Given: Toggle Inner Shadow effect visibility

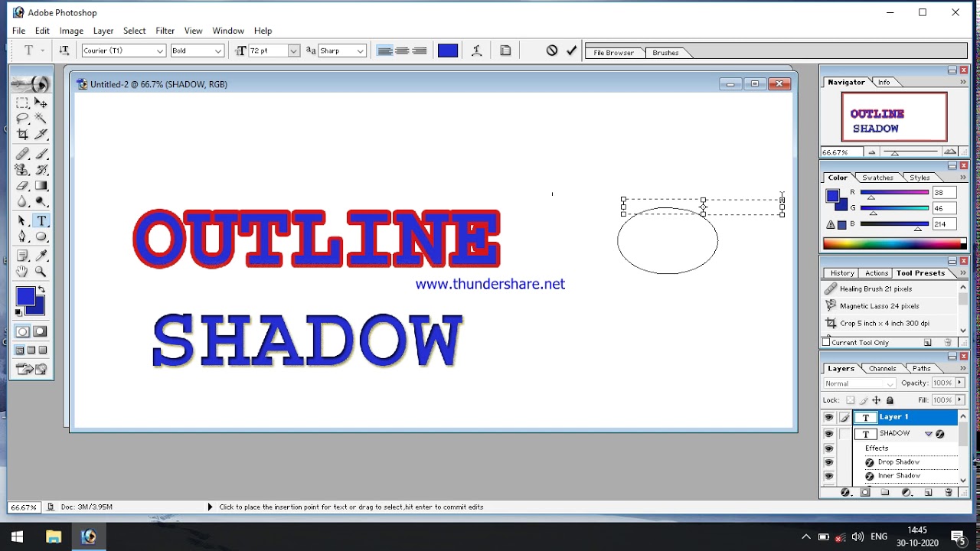Looking at the screenshot, I should tap(828, 476).
